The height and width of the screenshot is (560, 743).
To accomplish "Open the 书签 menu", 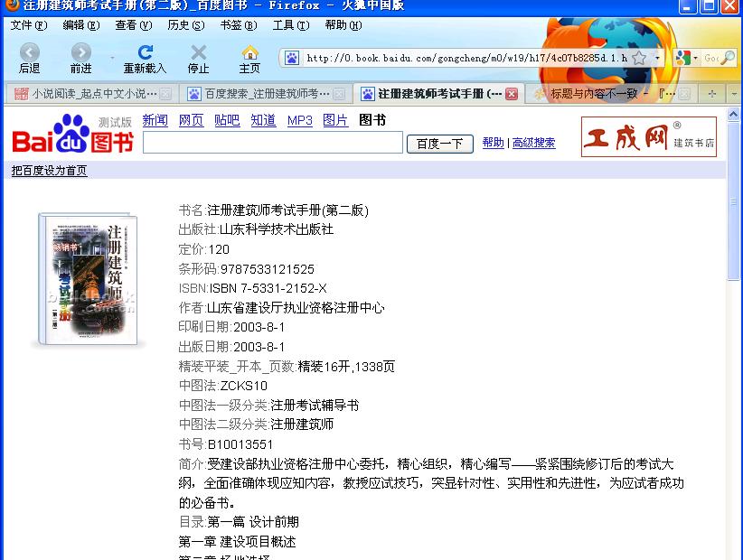I will pos(239,25).
